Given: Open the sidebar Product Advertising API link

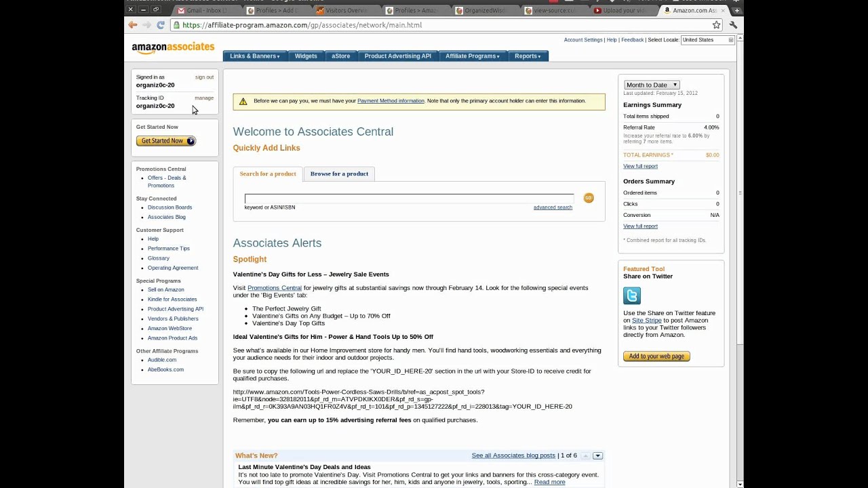Looking at the screenshot, I should tap(176, 309).
